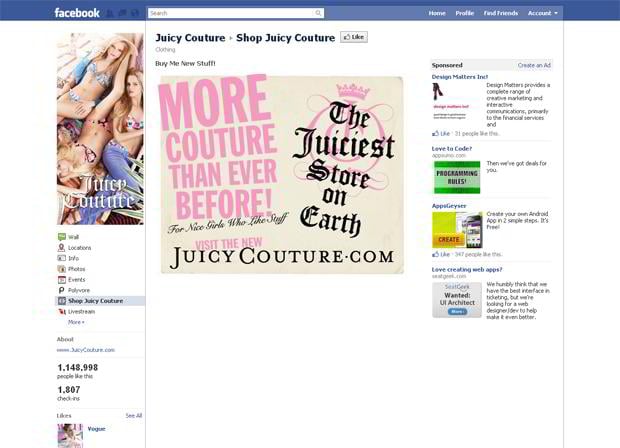Expand the More list in sidebar
This screenshot has width=620, height=448.
pos(76,322)
